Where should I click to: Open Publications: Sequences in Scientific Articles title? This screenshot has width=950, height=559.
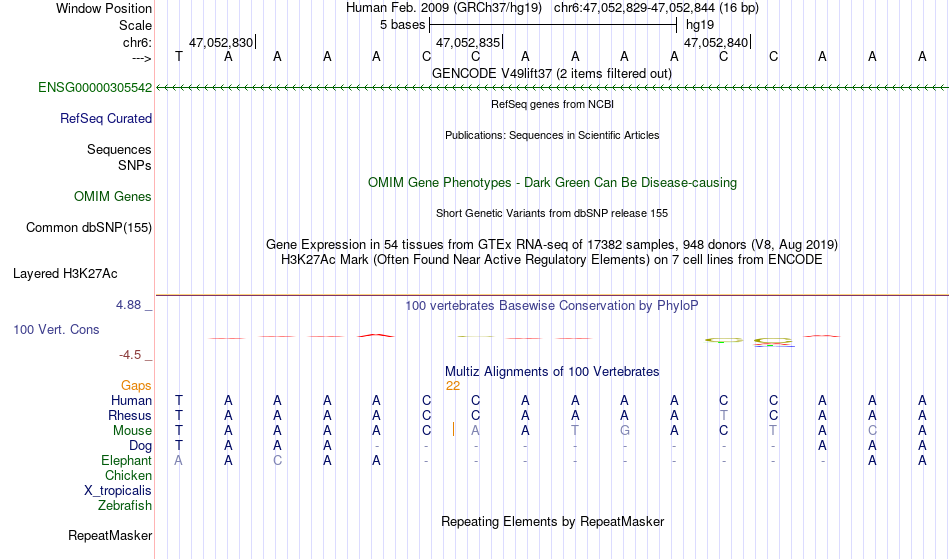(x=552, y=135)
